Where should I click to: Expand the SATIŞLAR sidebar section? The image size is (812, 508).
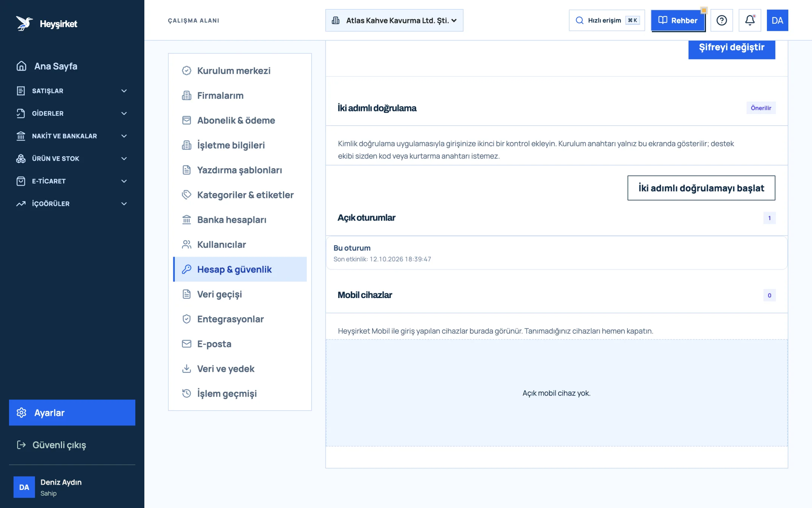point(72,91)
